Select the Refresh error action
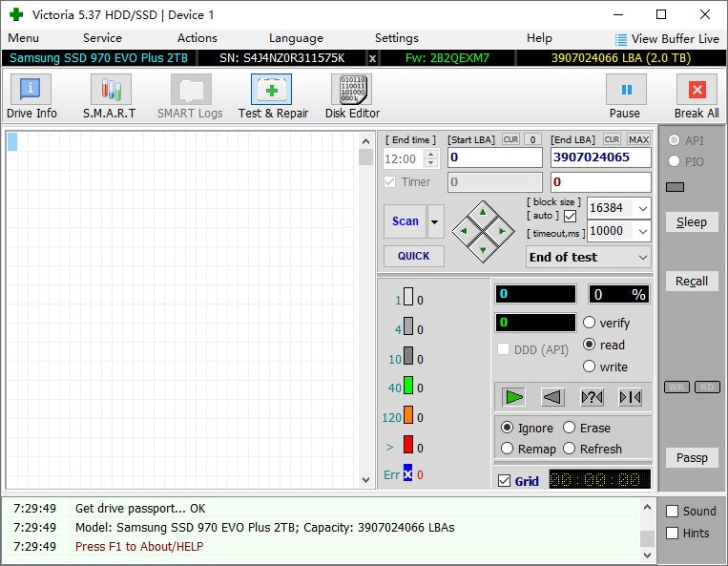Image resolution: width=728 pixels, height=566 pixels. tap(570, 448)
